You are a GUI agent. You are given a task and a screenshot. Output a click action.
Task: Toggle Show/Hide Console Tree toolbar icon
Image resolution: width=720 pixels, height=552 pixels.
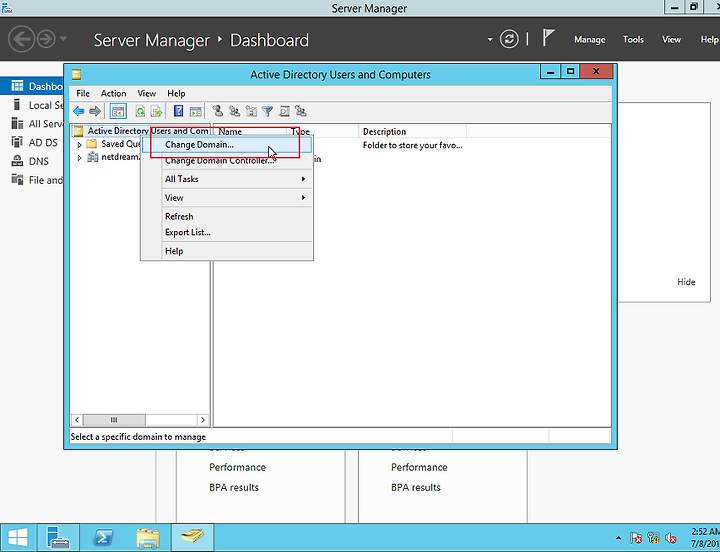click(118, 111)
